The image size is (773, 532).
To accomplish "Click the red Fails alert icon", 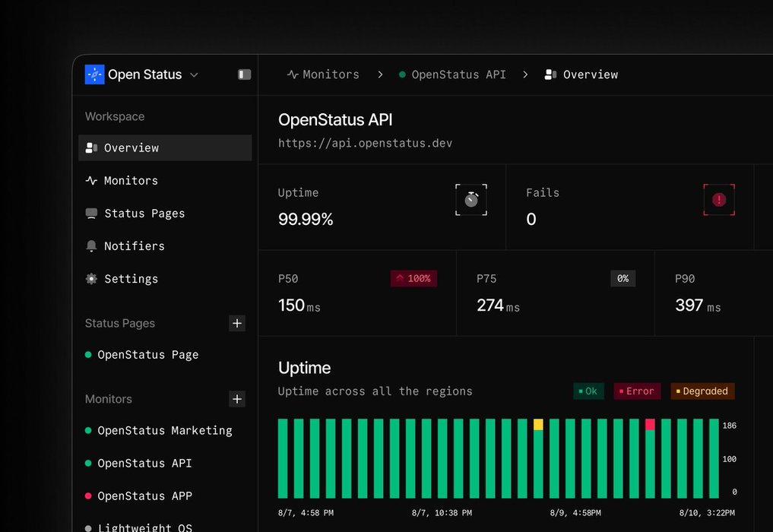I will [x=719, y=200].
